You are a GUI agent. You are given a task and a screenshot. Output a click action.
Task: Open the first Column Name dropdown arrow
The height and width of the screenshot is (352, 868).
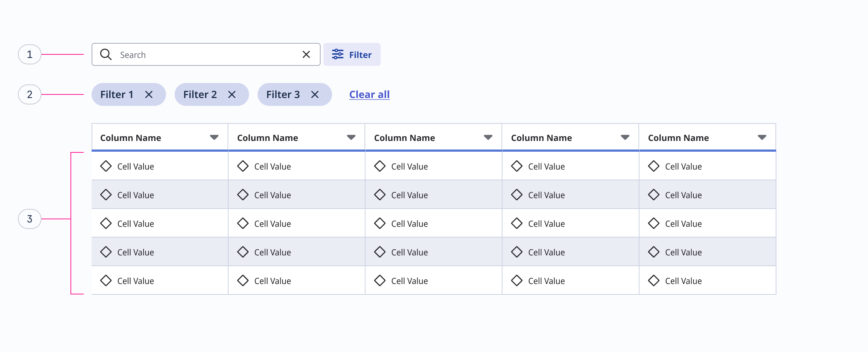click(214, 137)
